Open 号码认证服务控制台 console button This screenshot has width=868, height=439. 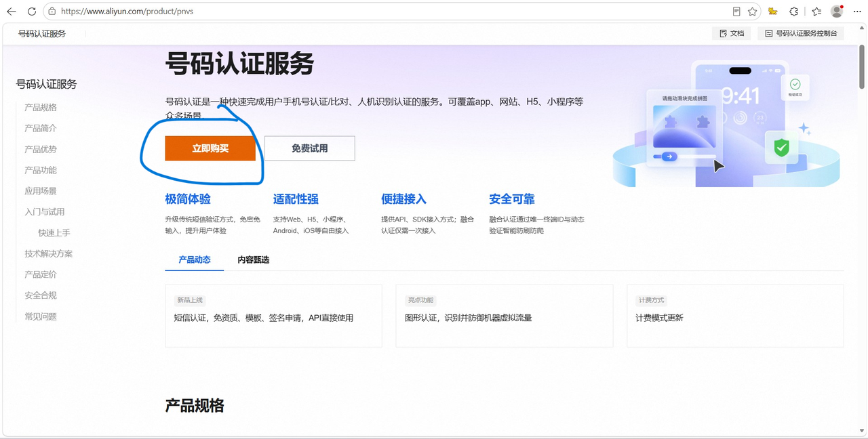(x=801, y=33)
